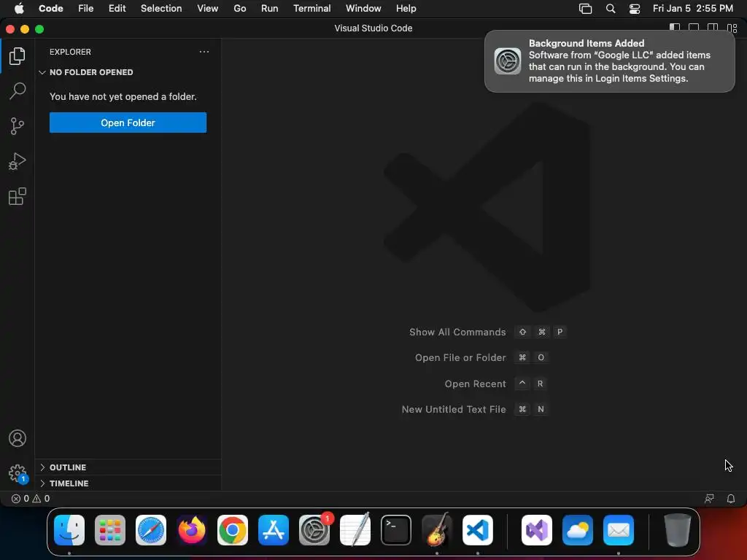Open the Terminal menu
Screen dimensions: 747x560
pyautogui.click(x=311, y=9)
